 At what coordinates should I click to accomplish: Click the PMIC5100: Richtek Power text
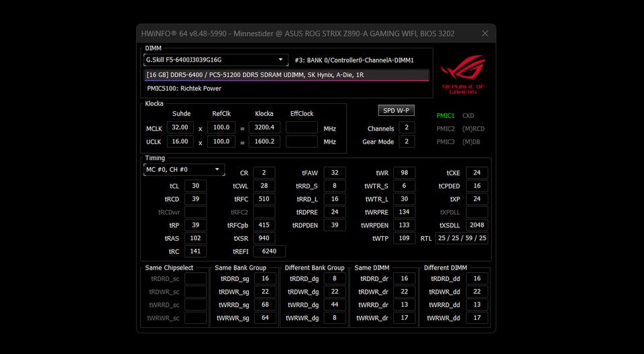pyautogui.click(x=184, y=88)
